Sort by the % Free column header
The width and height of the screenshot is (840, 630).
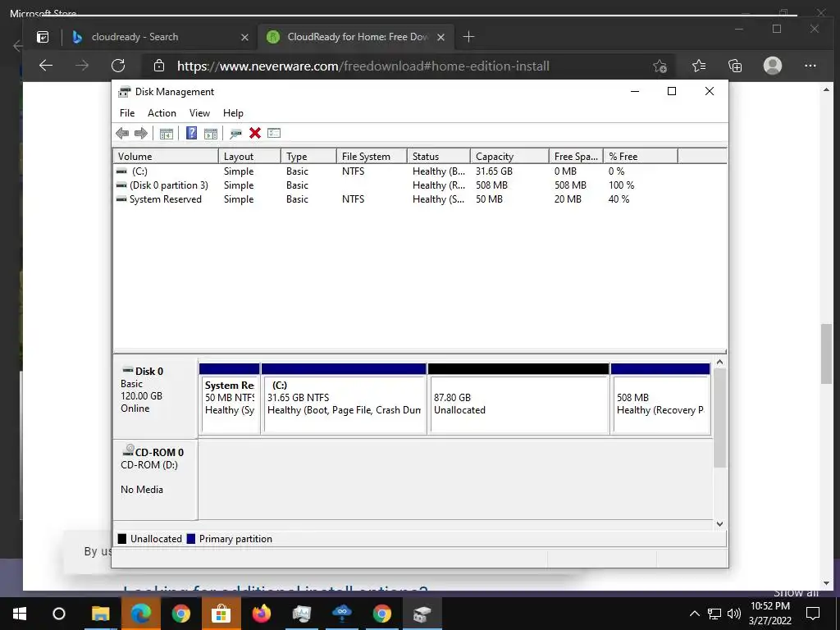tap(640, 157)
